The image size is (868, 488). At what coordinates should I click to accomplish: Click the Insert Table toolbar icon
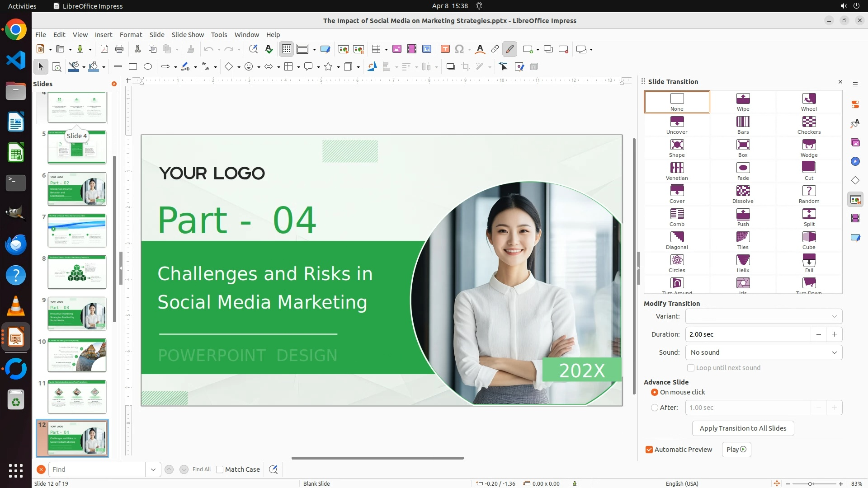[x=376, y=49]
